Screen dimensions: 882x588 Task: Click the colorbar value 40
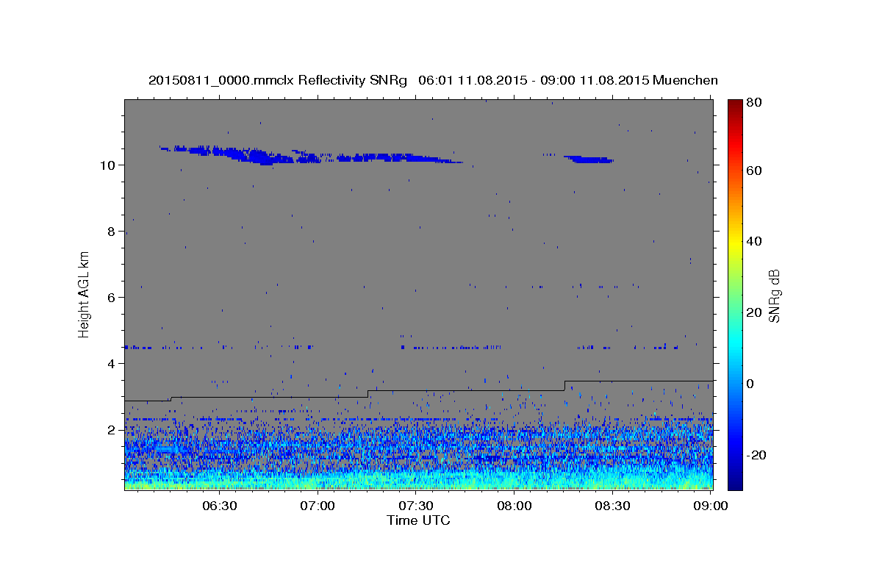[754, 241]
